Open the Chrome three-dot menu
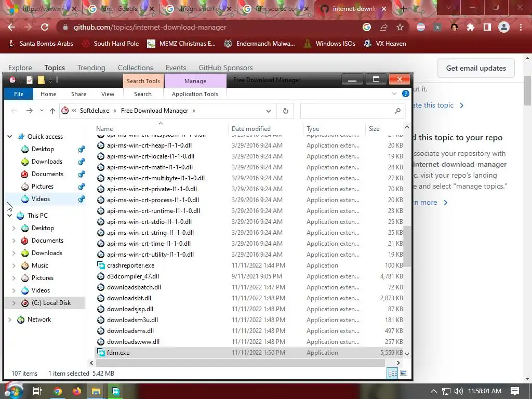Screen dimensions: 532x399 pos(521,27)
